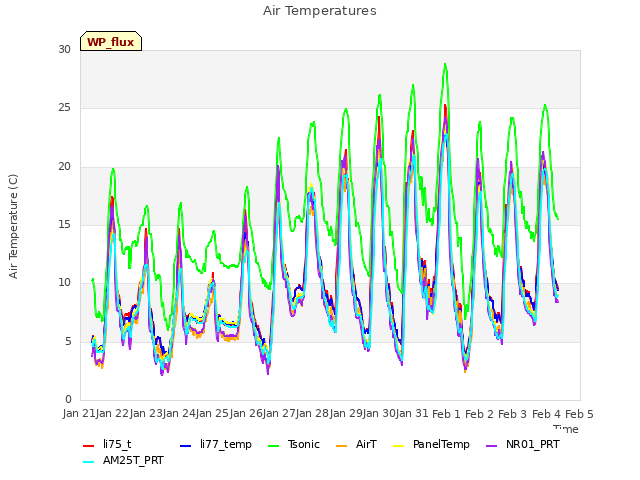This screenshot has height=480, width=640.
Task: Click the Jan 22 x-axis tick label
Action: [x=112, y=413]
